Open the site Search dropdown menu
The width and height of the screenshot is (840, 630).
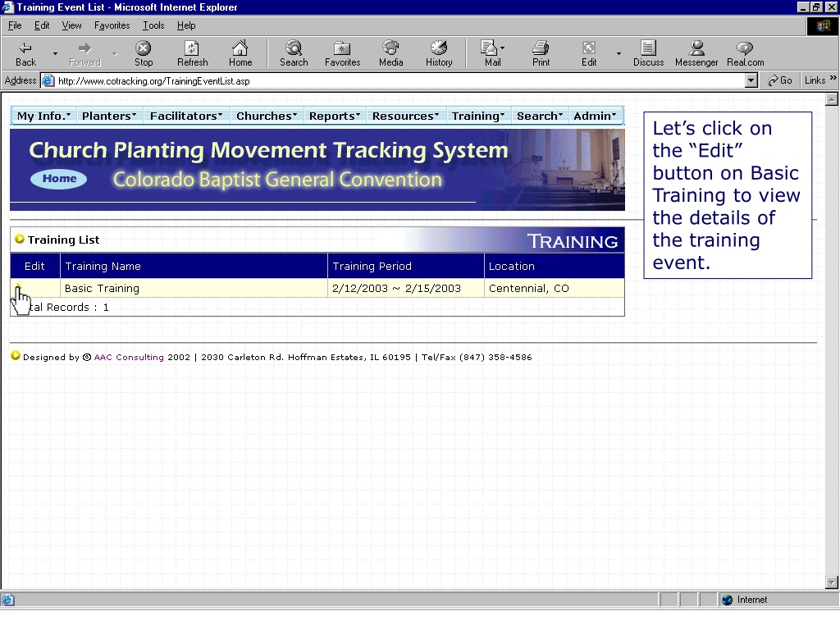pos(540,116)
